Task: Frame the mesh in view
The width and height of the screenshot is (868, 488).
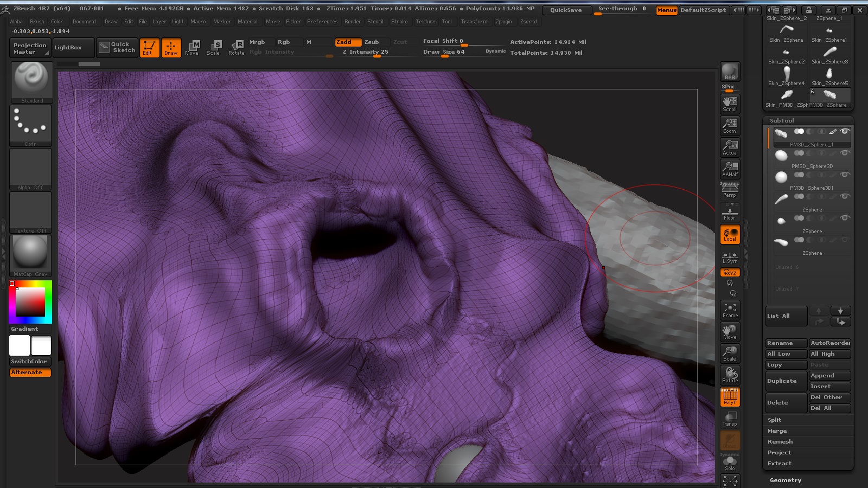Action: (x=730, y=310)
